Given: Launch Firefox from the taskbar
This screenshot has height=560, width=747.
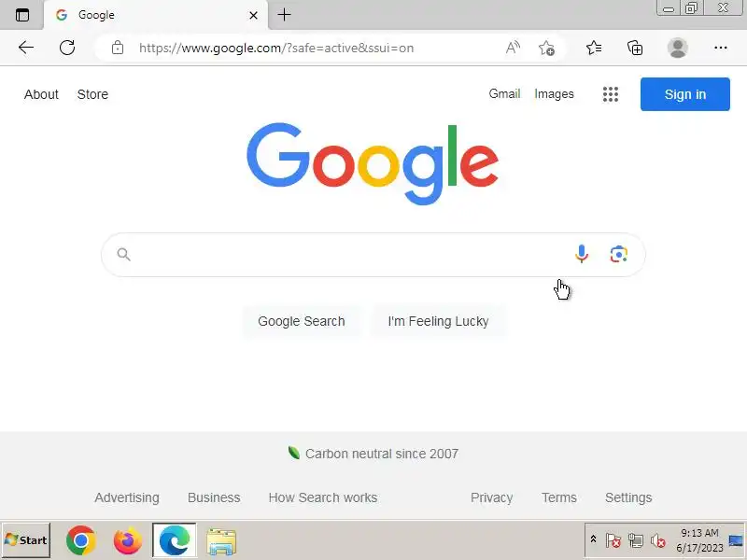Looking at the screenshot, I should [x=128, y=540].
